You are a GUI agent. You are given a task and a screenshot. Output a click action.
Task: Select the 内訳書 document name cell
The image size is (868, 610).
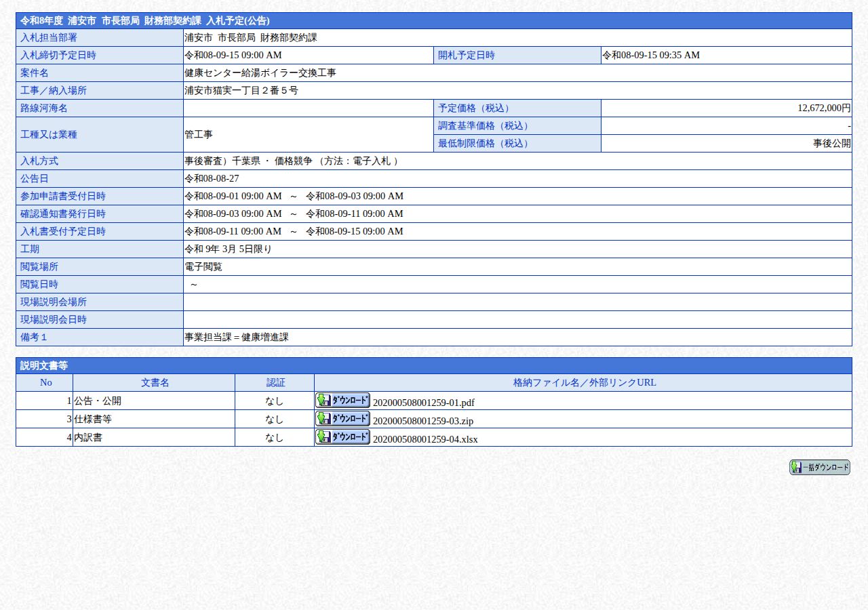(x=154, y=437)
